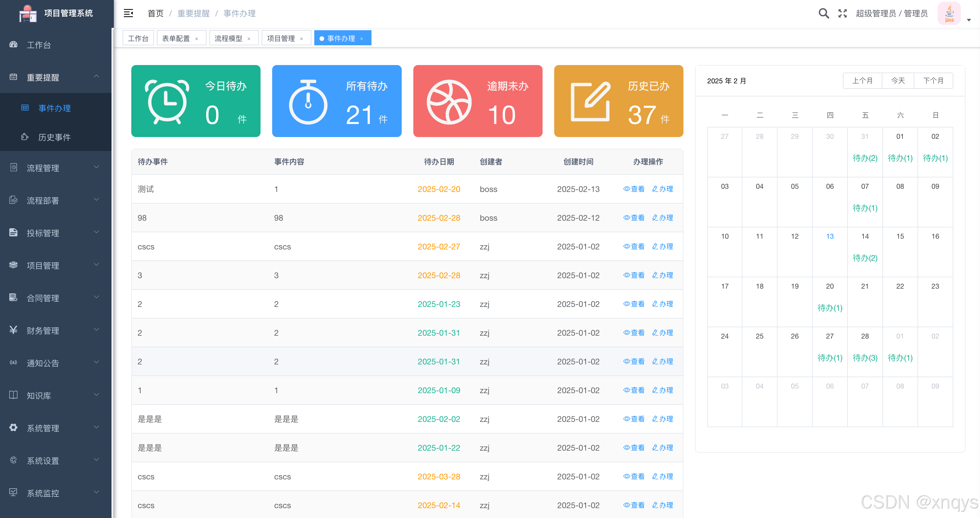The width and height of the screenshot is (980, 518).
Task: Open the search icon in top bar
Action: pos(823,13)
